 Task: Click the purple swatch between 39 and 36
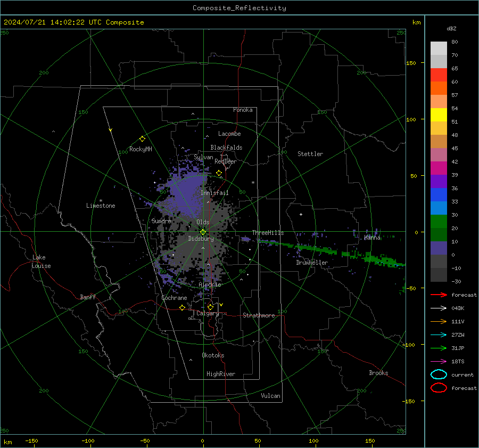point(439,181)
